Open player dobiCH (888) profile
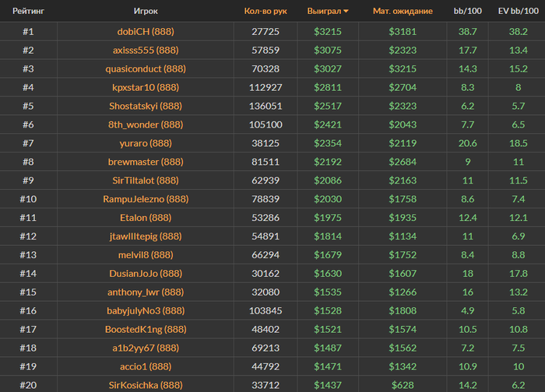The height and width of the screenshot is (392, 545). click(x=146, y=32)
